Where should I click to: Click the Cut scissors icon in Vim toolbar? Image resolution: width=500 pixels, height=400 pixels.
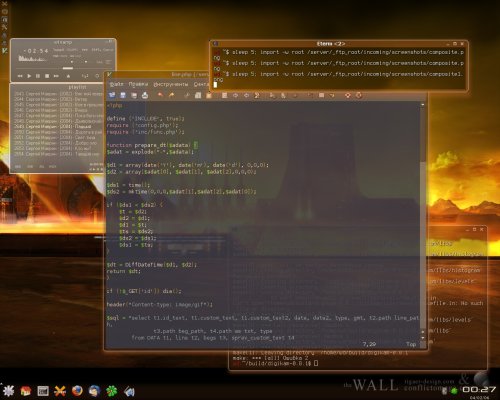pos(187,95)
